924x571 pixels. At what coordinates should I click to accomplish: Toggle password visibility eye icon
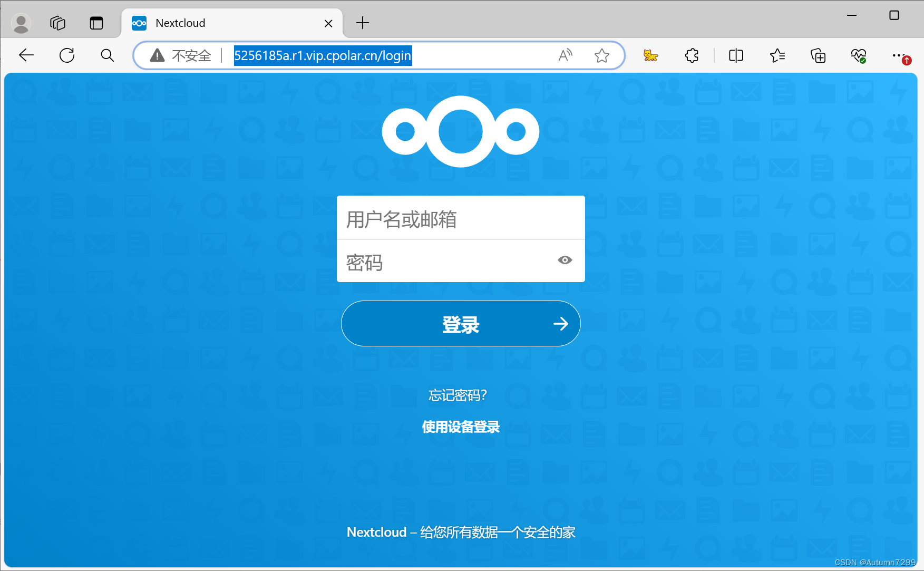[x=565, y=260]
